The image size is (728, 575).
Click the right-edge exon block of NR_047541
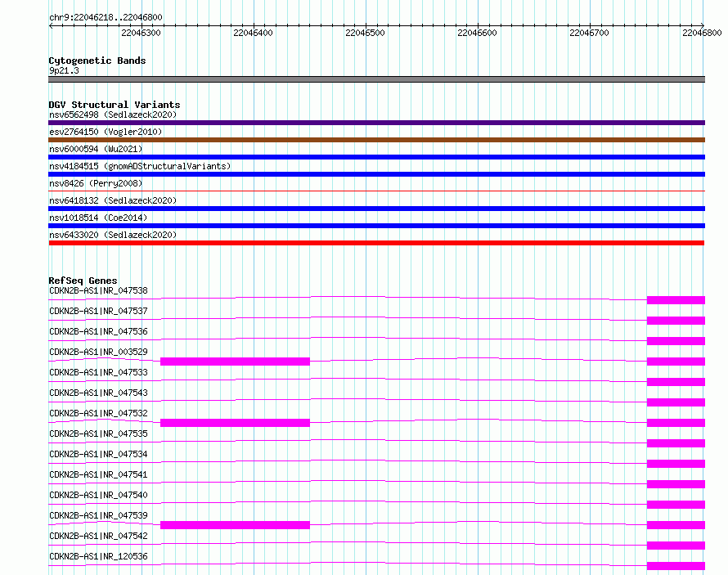[676, 484]
